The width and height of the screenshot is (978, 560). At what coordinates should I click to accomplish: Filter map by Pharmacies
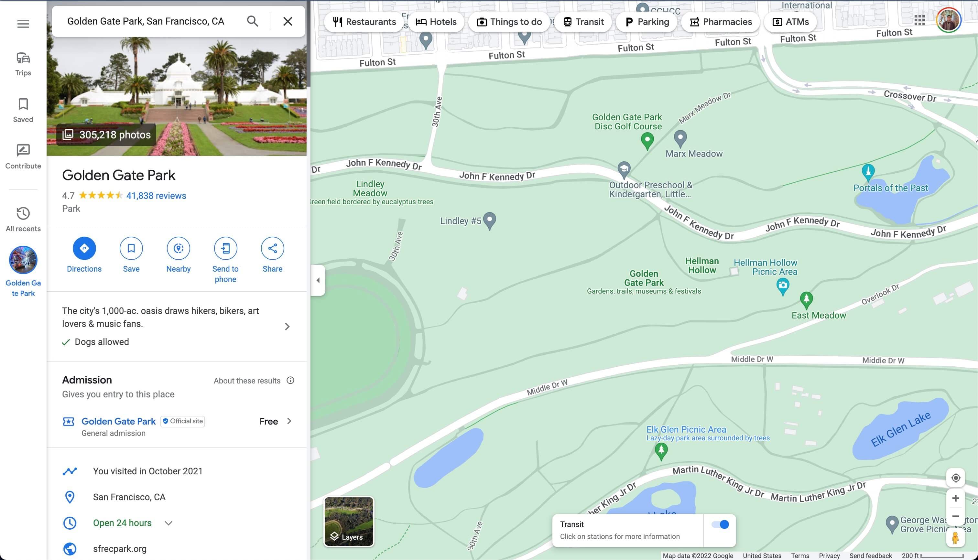[x=720, y=22]
